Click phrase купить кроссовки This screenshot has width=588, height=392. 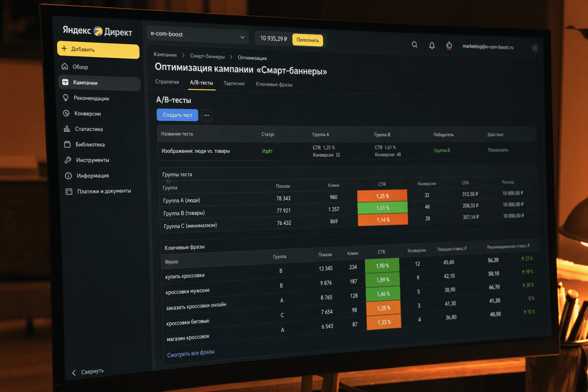[x=185, y=276]
